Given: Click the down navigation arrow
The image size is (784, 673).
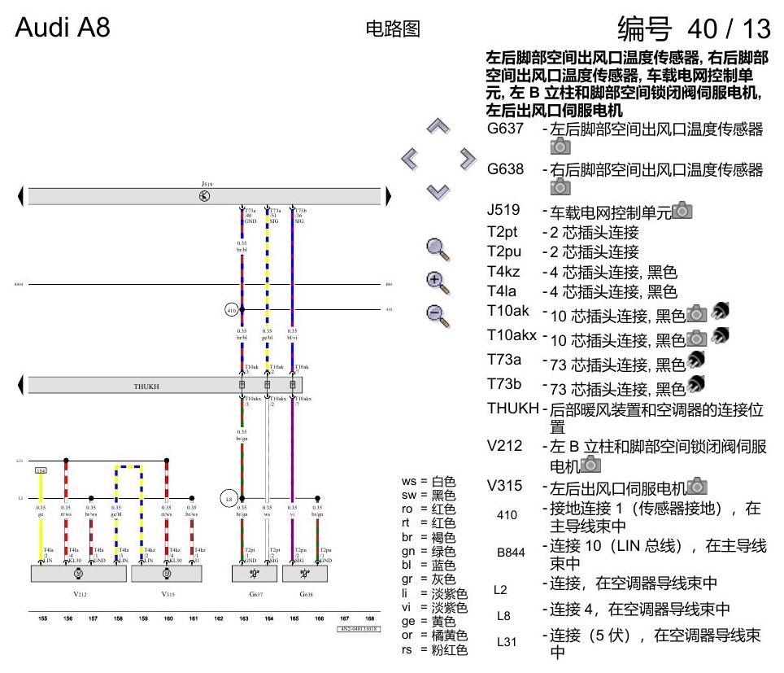Looking at the screenshot, I should 438,191.
